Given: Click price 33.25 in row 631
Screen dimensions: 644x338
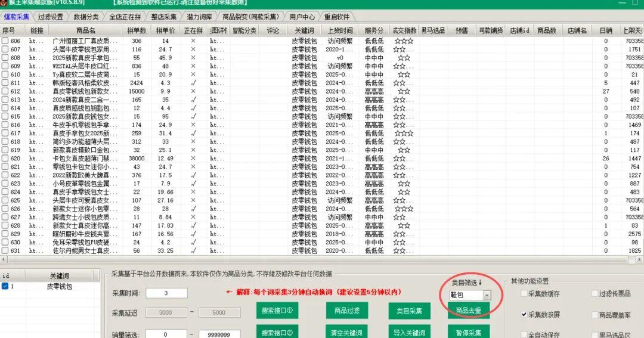Looking at the screenshot, I should [166, 250].
